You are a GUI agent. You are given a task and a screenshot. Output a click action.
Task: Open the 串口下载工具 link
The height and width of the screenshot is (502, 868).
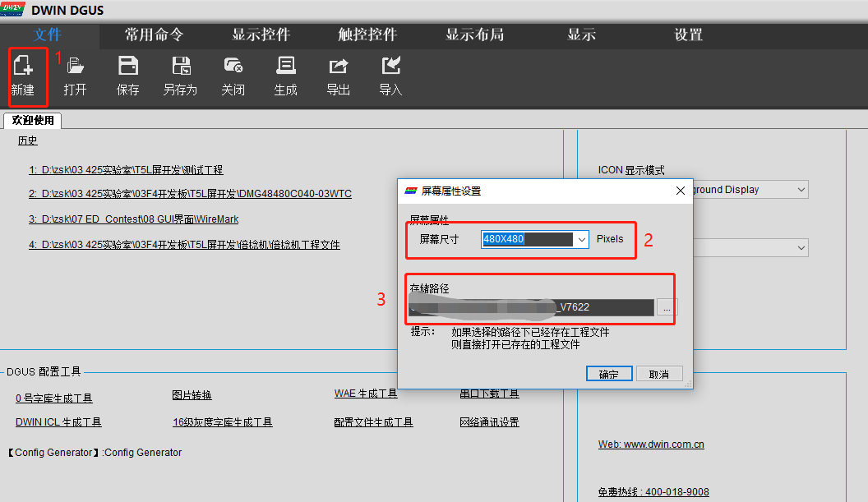tap(489, 394)
